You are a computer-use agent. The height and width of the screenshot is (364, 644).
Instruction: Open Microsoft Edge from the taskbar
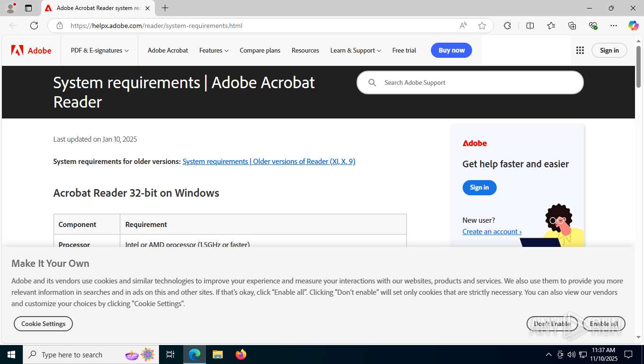click(195, 355)
